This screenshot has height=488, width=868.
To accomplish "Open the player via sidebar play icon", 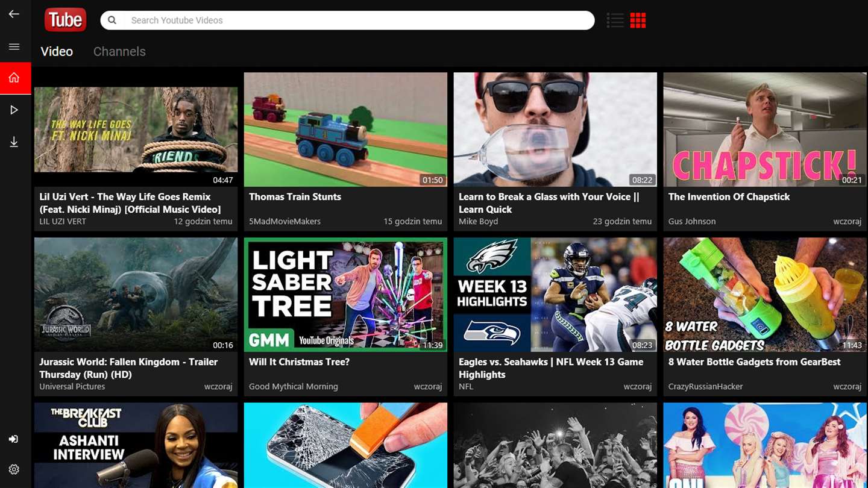I will 14,110.
